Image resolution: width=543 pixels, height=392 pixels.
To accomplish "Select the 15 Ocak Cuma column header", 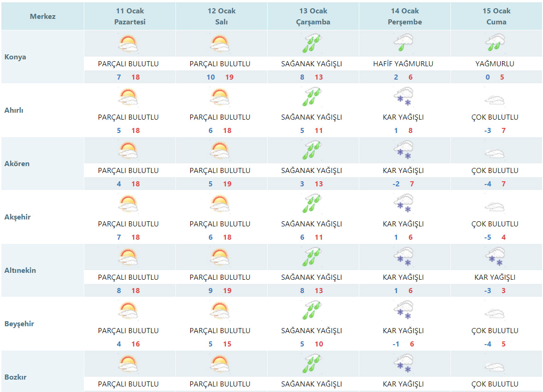I will coord(496,17).
